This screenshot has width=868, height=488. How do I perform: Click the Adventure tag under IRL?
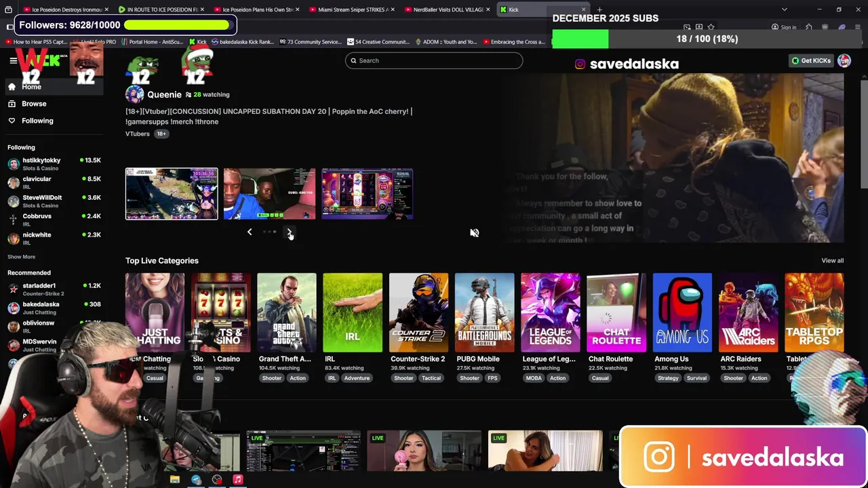click(x=357, y=378)
